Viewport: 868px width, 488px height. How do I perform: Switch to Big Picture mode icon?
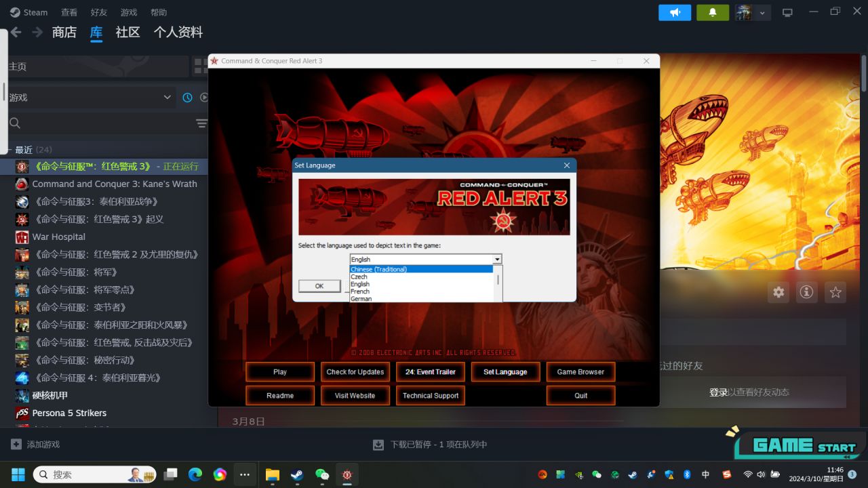coord(787,12)
